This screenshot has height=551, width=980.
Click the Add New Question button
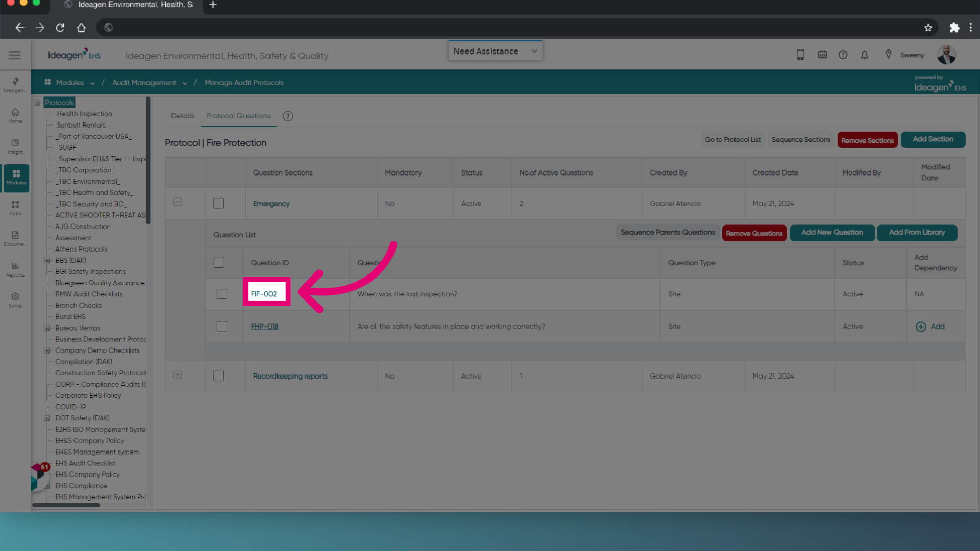832,233
